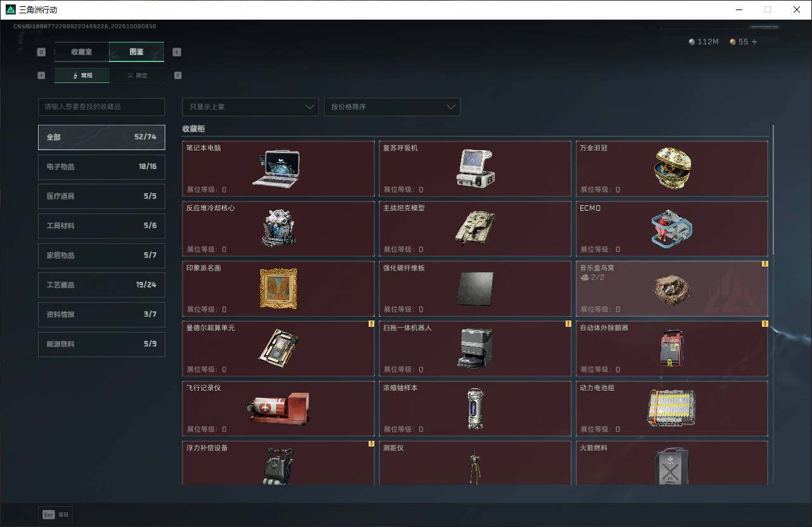The height and width of the screenshot is (527, 812).
Task: Click the 扫拖一体机器人 robot vacuum image
Action: [475, 348]
